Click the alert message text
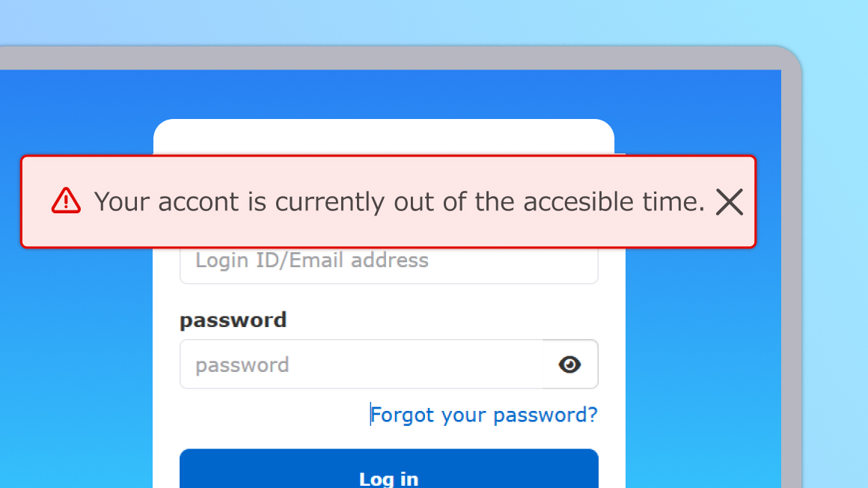 (x=400, y=201)
